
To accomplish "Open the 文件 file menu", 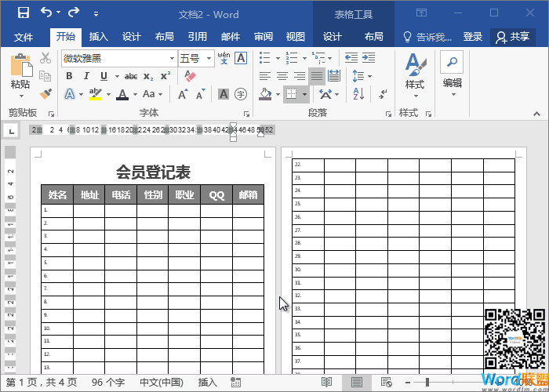I will (24, 37).
